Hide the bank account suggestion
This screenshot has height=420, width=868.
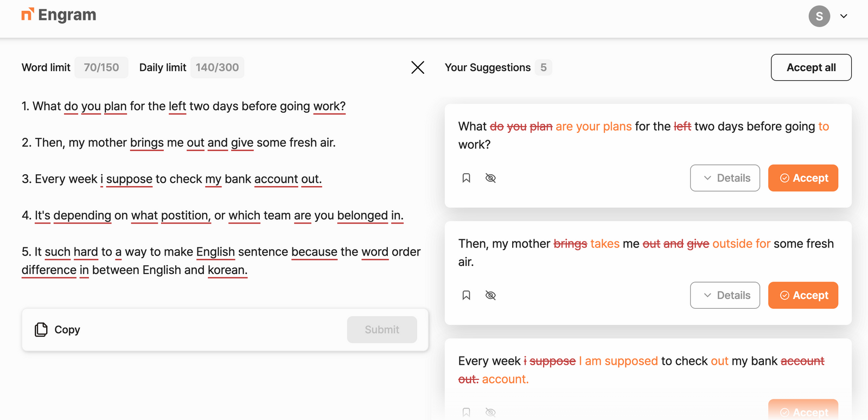(490, 412)
